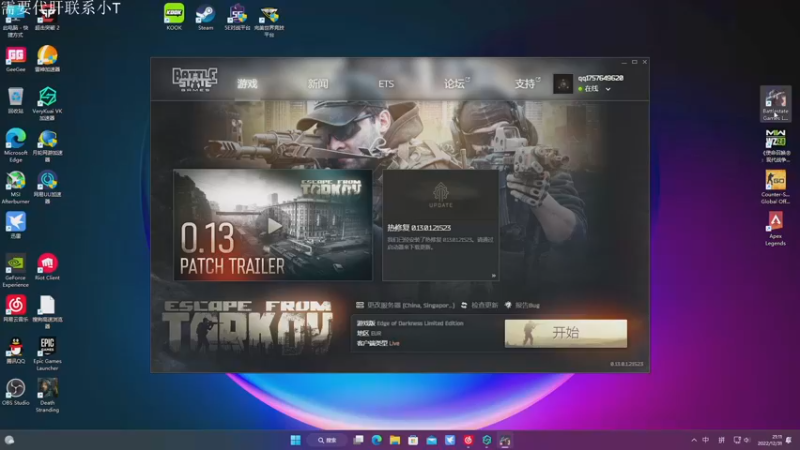Open the NetEase Cloud Music shortcut
Image resolution: width=800 pixels, height=450 pixels.
15,309
